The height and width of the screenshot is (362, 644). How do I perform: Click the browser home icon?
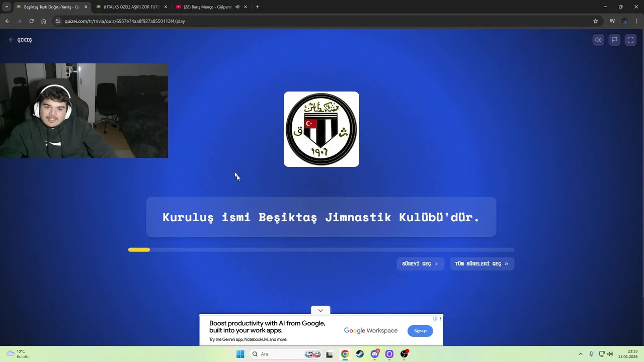click(43, 21)
